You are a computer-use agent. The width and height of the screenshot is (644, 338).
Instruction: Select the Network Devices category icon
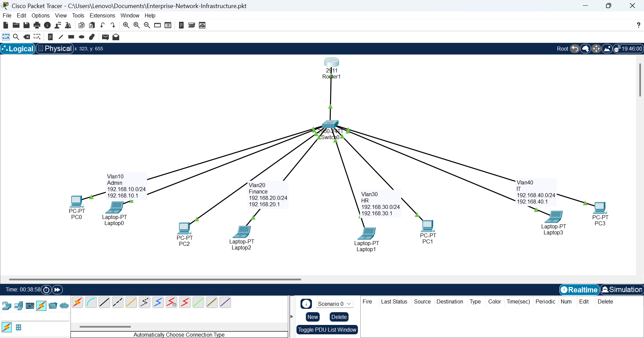tap(7, 305)
